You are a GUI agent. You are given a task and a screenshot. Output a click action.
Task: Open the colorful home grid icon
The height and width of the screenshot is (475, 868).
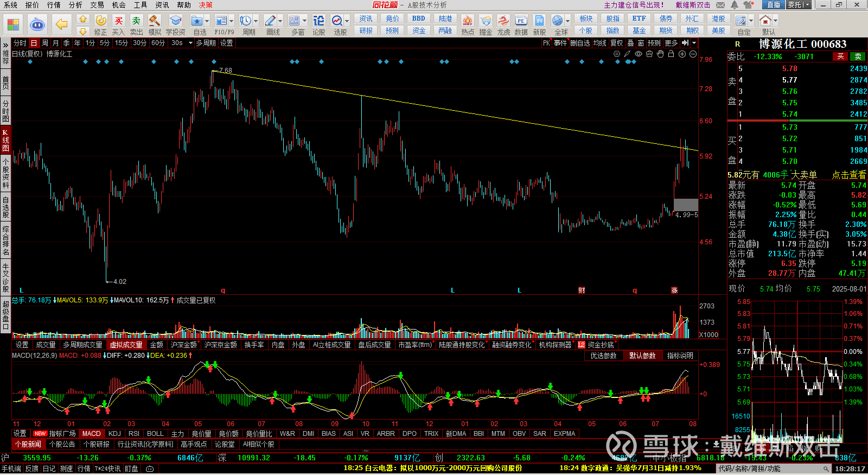tap(13, 24)
